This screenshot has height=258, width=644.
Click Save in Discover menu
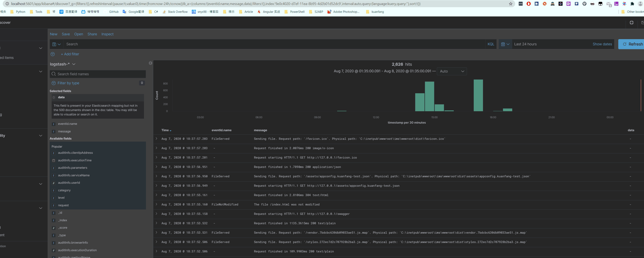(x=66, y=34)
